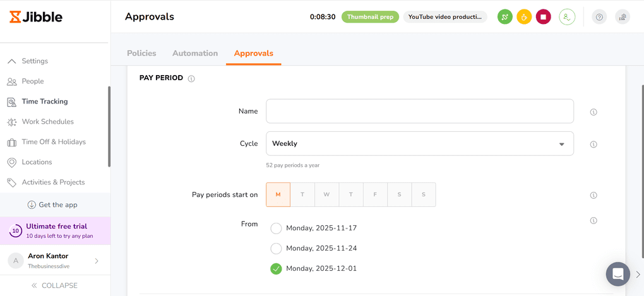
Task: Click the trial days countdown circle
Action: point(15,231)
